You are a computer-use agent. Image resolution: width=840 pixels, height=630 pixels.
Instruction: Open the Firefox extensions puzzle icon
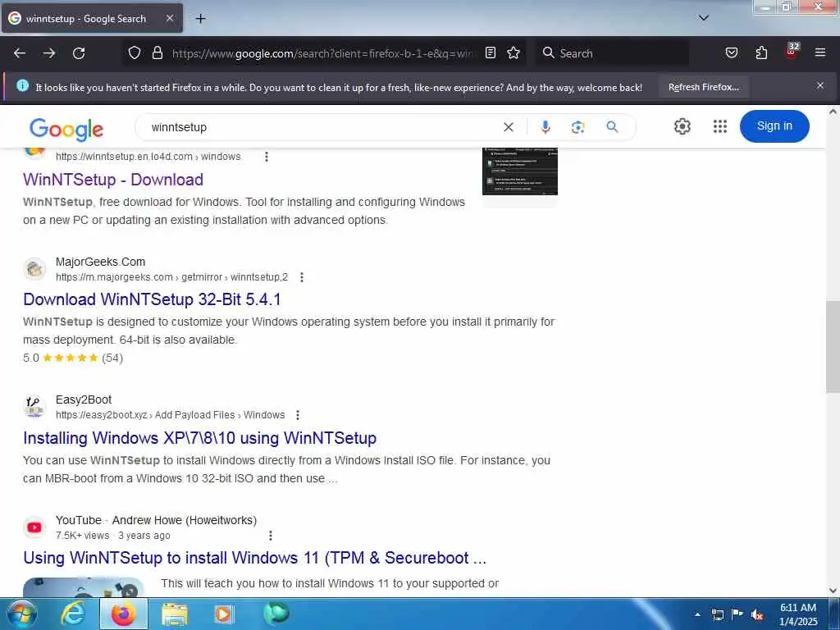(x=761, y=52)
